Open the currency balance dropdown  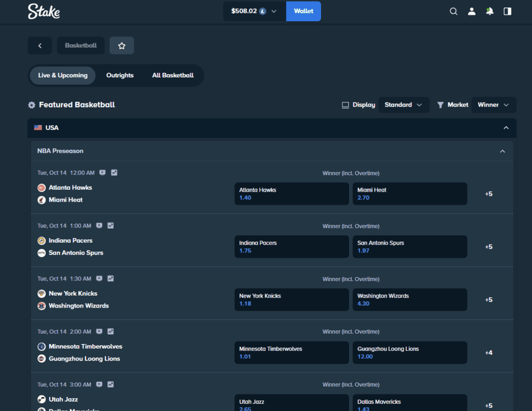pos(254,11)
